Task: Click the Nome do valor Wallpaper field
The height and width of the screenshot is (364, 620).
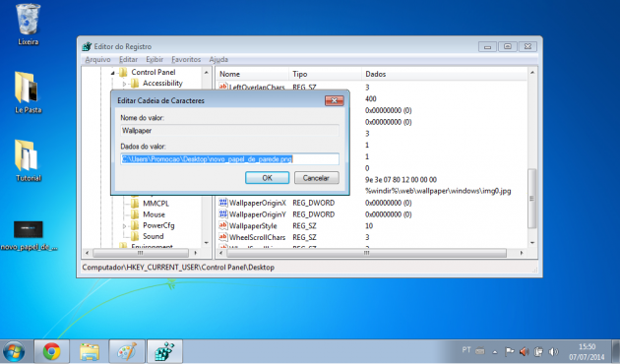Action: [x=229, y=131]
